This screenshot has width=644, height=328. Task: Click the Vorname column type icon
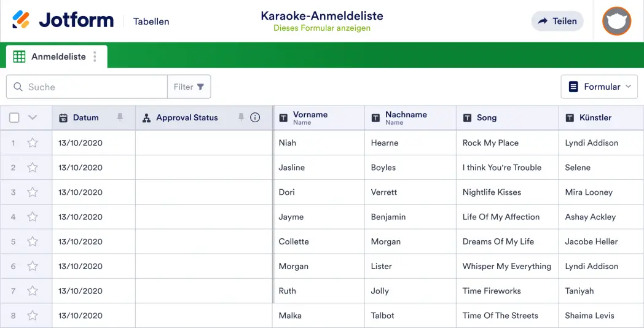click(x=283, y=118)
